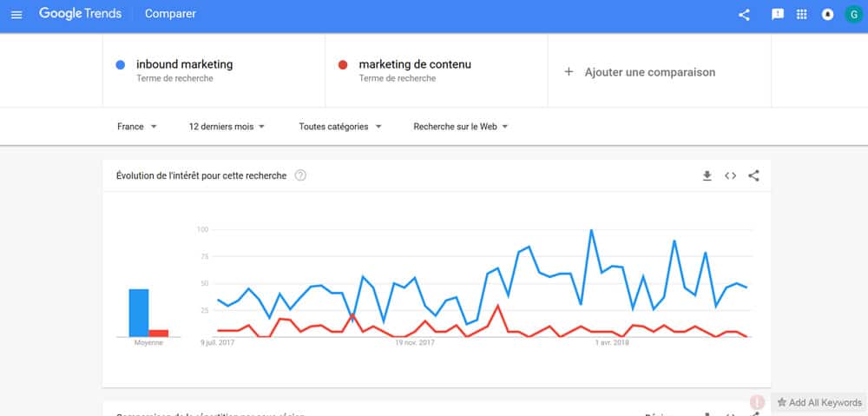Share the interest over time chart
This screenshot has height=416, width=868.
click(753, 176)
